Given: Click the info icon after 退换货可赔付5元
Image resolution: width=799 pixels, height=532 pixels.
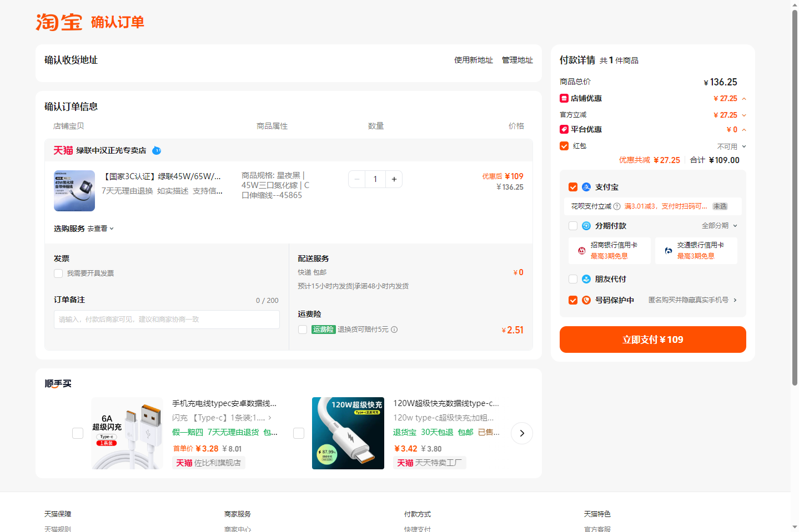Looking at the screenshot, I should coord(394,330).
